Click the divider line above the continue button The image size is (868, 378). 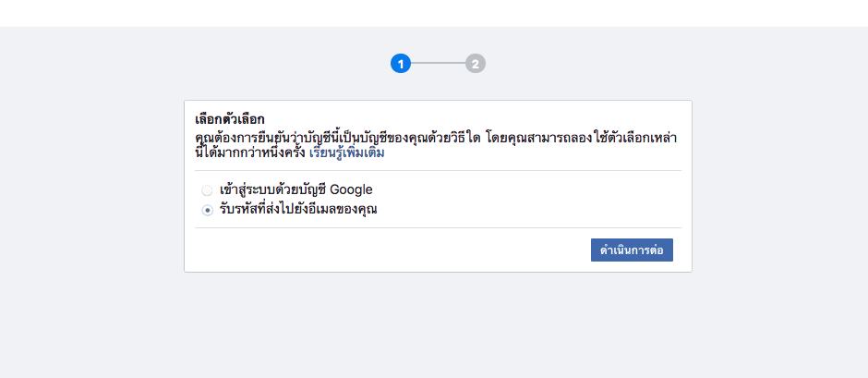coord(438,227)
